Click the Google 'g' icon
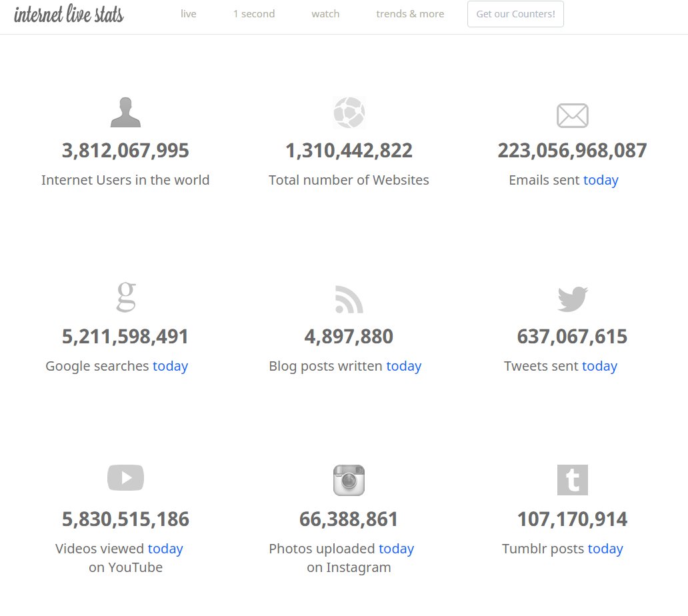Image resolution: width=688 pixels, height=616 pixels. [125, 297]
